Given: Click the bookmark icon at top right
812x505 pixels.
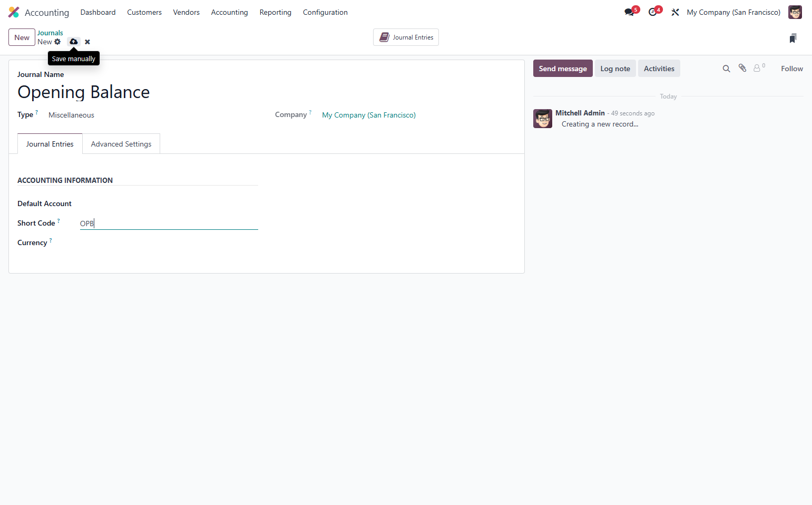Looking at the screenshot, I should click(x=793, y=38).
